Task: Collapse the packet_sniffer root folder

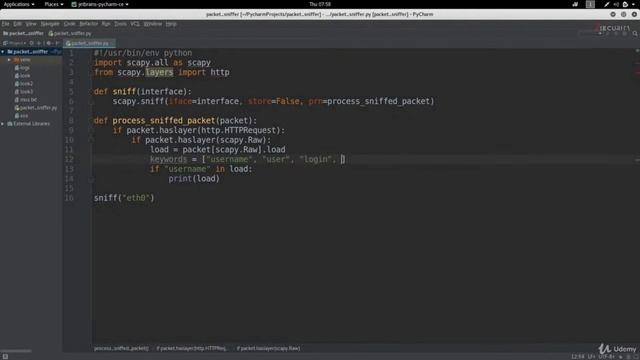Action: tap(3, 52)
